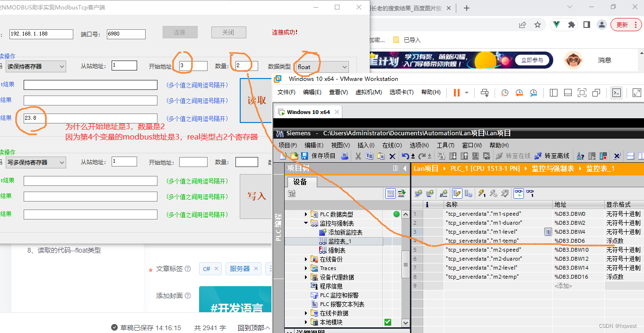Image resolution: width=644 pixels, height=333 pixels.
Task: Expand 在线备份 tree node
Action: point(306,259)
